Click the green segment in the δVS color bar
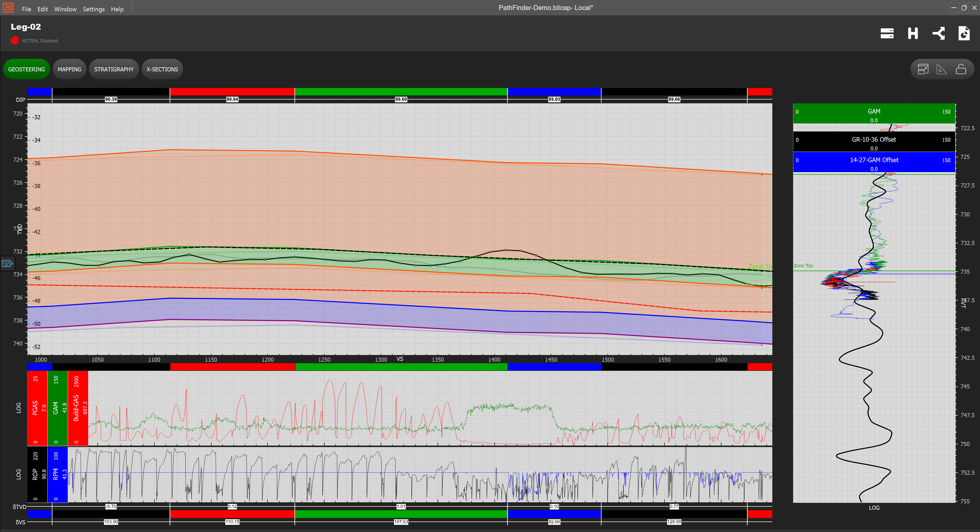Screen dimensions: 980x532 401,514
